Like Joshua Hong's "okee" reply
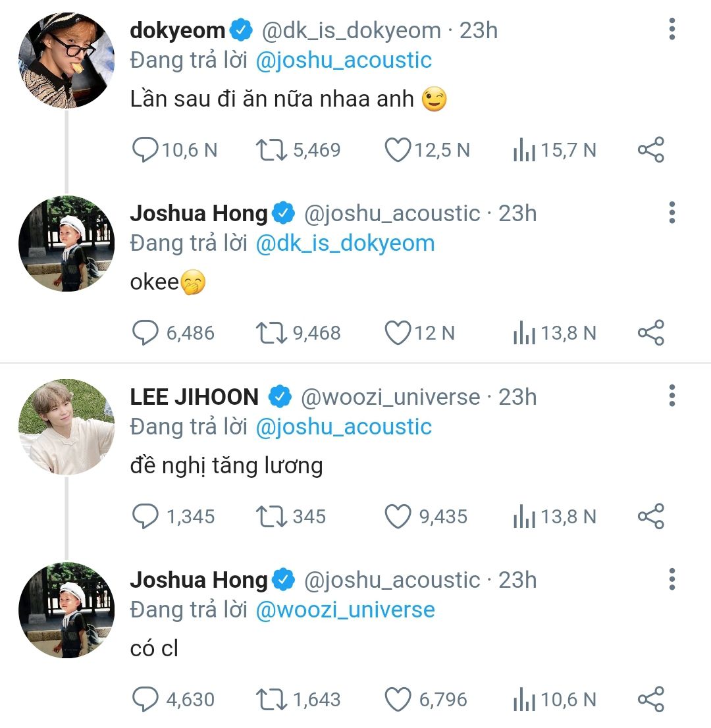Viewport: 711px width, 728px height. (398, 333)
